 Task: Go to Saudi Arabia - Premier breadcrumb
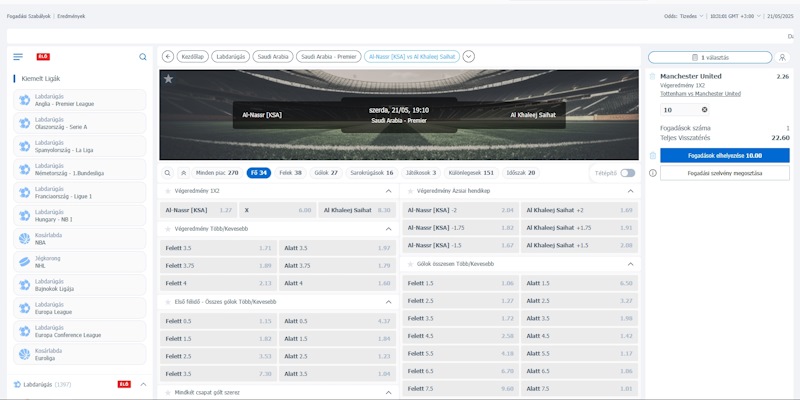(329, 57)
